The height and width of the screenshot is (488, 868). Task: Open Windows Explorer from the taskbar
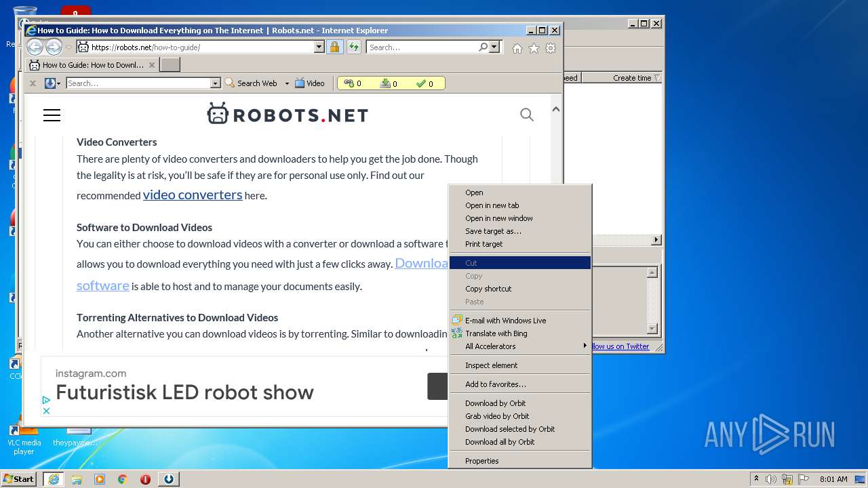[x=77, y=479]
